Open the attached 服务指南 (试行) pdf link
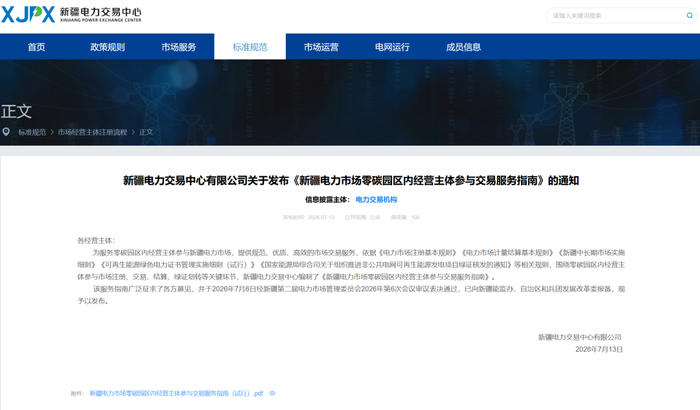The image size is (700, 410). pos(176,393)
